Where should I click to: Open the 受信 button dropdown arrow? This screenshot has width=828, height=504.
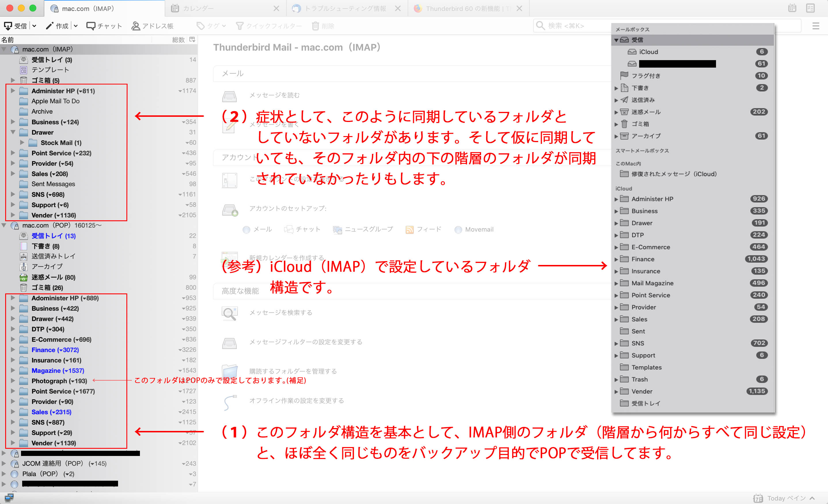(34, 26)
